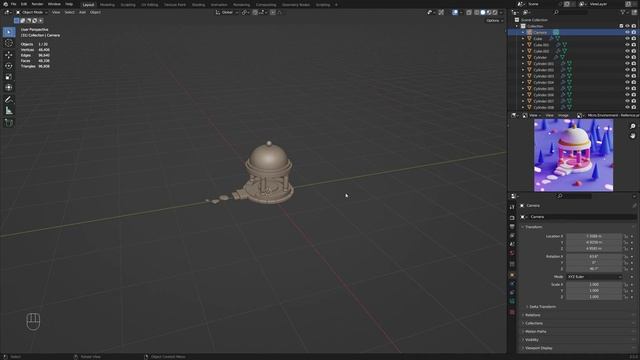Open the Render properties tab
Image resolution: width=640 pixels, height=360 pixels.
coord(512,218)
